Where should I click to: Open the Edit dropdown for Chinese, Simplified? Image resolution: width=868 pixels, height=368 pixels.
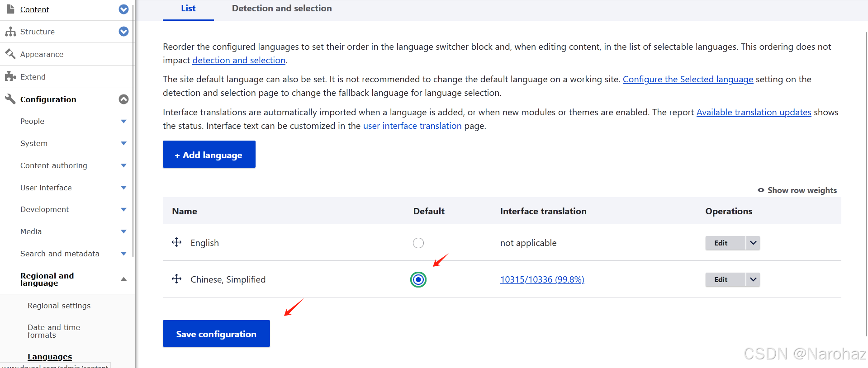tap(753, 279)
